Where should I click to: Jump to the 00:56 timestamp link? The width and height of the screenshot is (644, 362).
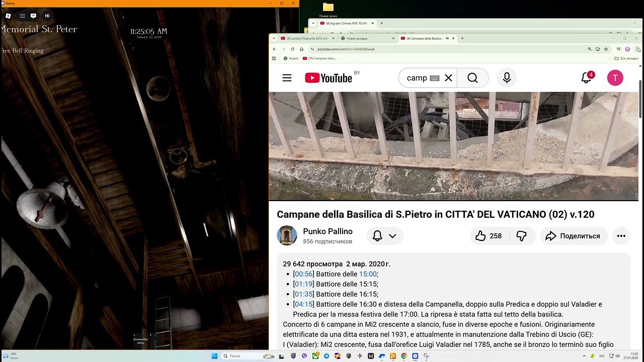pyautogui.click(x=303, y=274)
